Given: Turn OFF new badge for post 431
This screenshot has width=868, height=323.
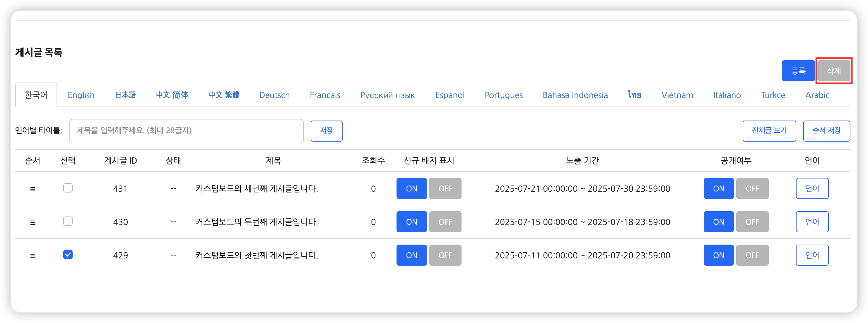Looking at the screenshot, I should [445, 189].
